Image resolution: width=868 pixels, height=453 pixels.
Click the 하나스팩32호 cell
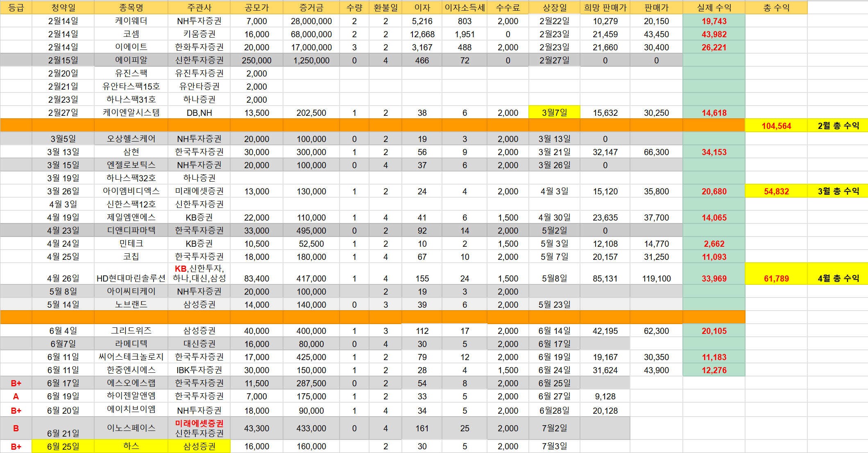pos(131,178)
